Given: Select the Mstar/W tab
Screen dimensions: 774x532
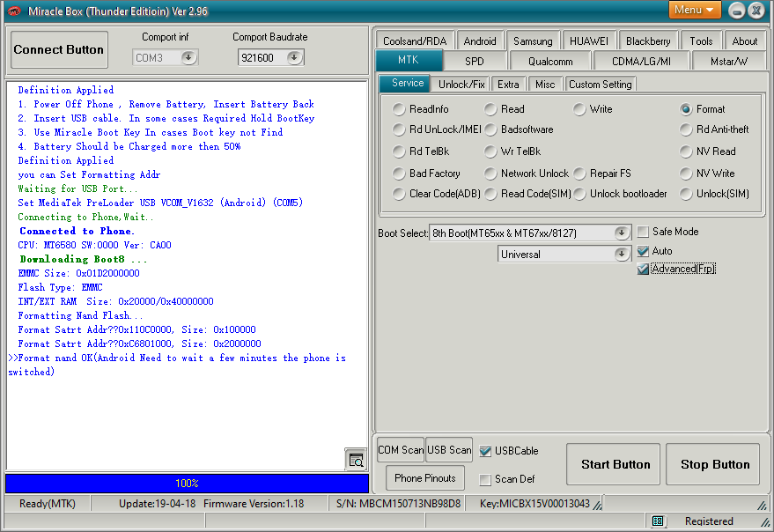Looking at the screenshot, I should click(x=728, y=62).
